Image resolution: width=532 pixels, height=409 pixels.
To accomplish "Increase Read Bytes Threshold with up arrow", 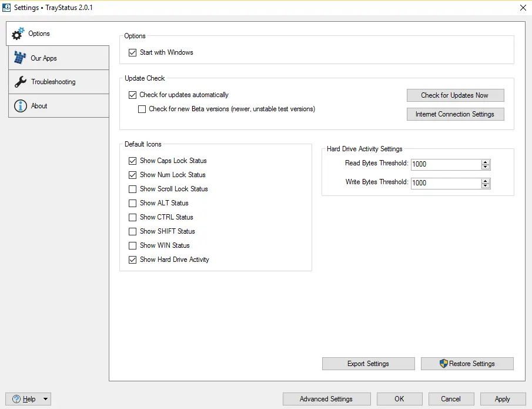I will [486, 162].
